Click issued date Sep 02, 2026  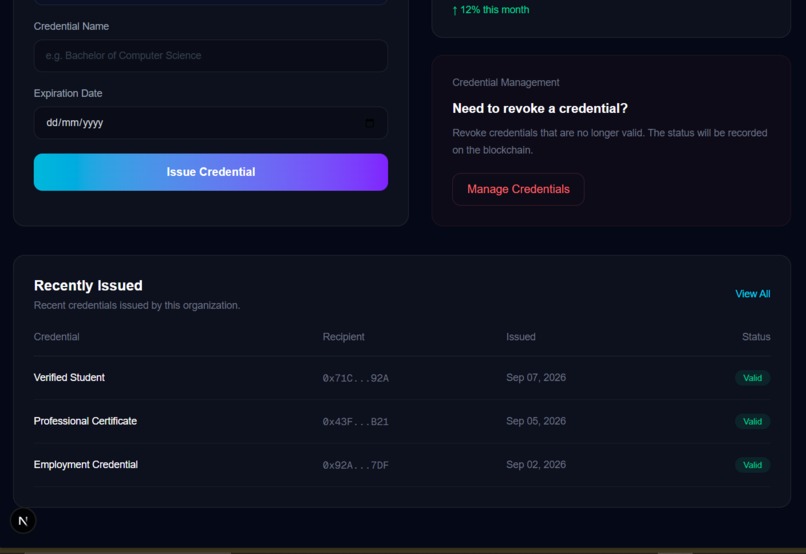(x=536, y=465)
